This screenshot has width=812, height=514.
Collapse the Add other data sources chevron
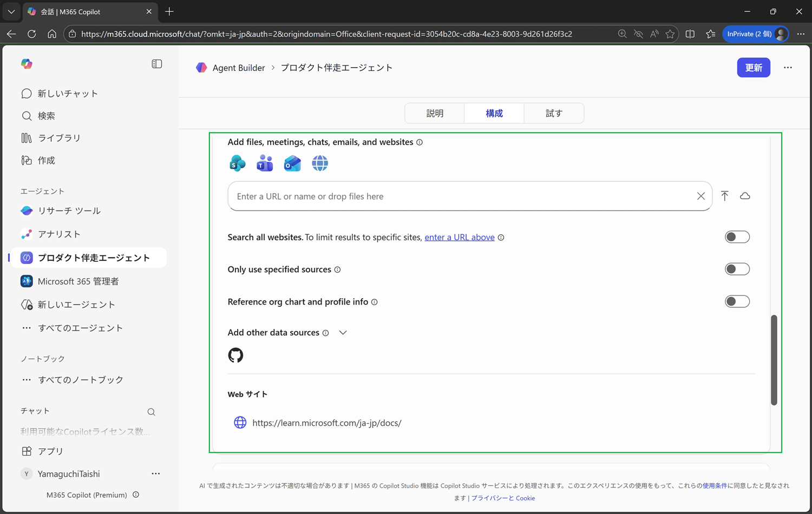[343, 333]
